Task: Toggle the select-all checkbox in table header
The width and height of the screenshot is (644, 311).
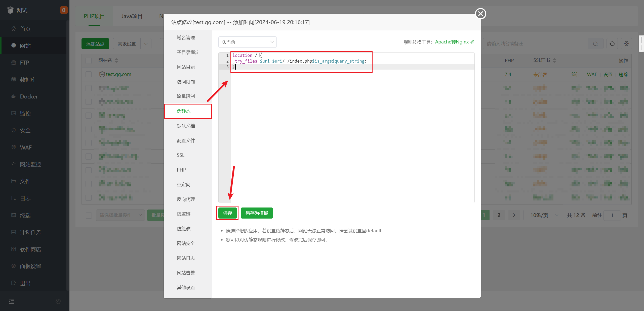Action: pyautogui.click(x=89, y=61)
